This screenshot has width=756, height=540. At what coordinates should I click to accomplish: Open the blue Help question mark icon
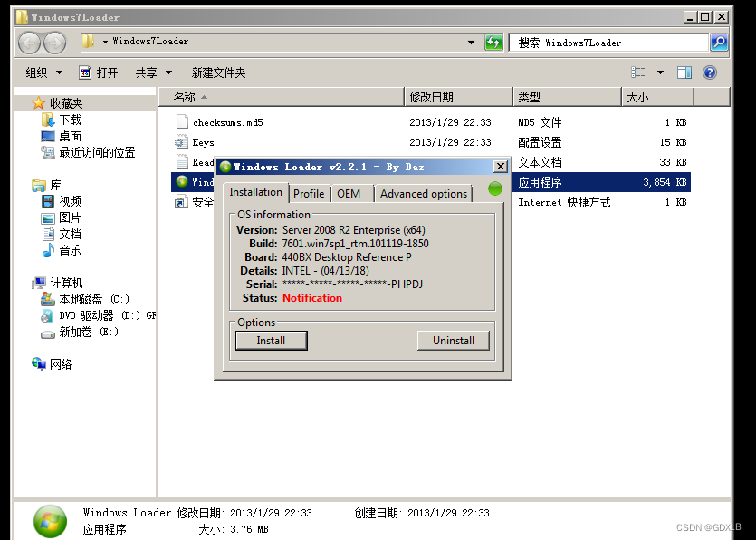point(709,72)
